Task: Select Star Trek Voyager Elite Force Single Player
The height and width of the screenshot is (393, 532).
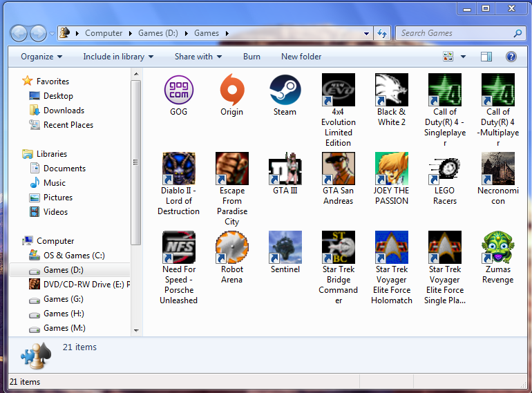Action: click(x=445, y=247)
